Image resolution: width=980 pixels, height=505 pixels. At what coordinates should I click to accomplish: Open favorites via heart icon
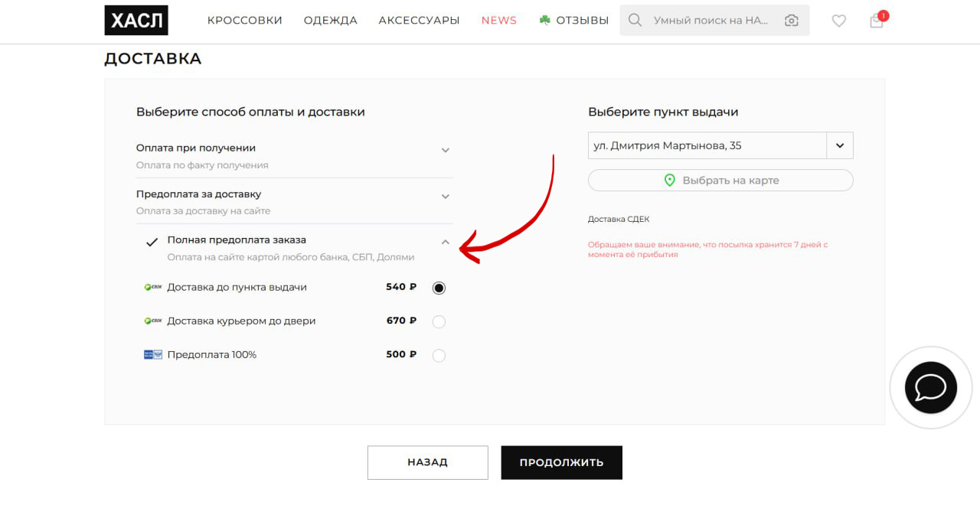pos(839,21)
